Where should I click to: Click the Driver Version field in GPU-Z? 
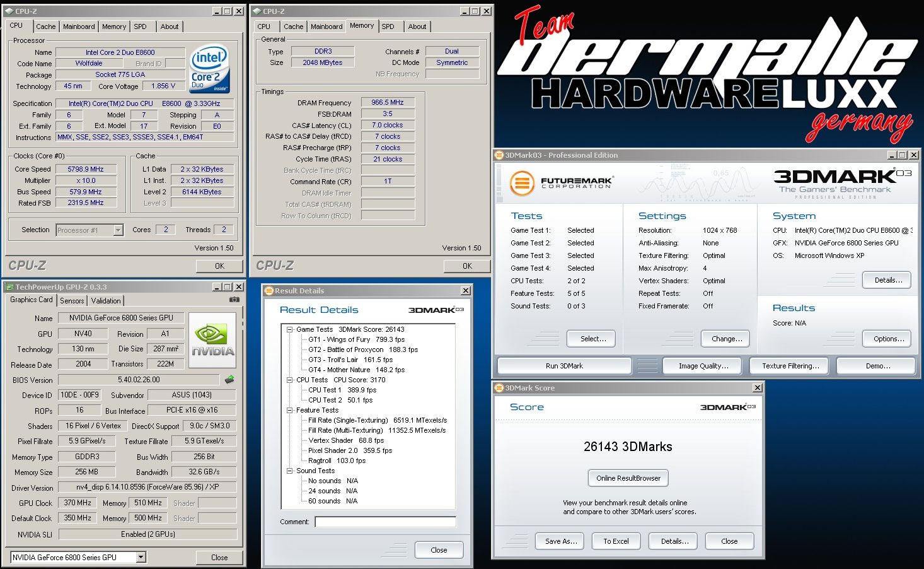click(147, 487)
